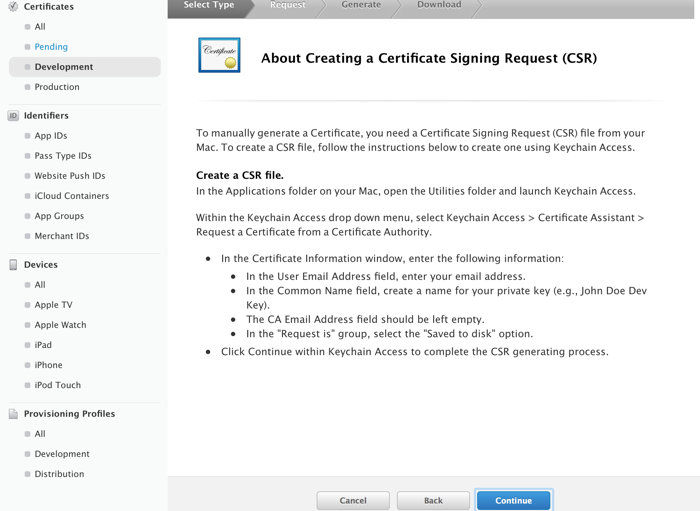Image resolution: width=700 pixels, height=511 pixels.
Task: Select Production certificates
Action: (x=57, y=87)
